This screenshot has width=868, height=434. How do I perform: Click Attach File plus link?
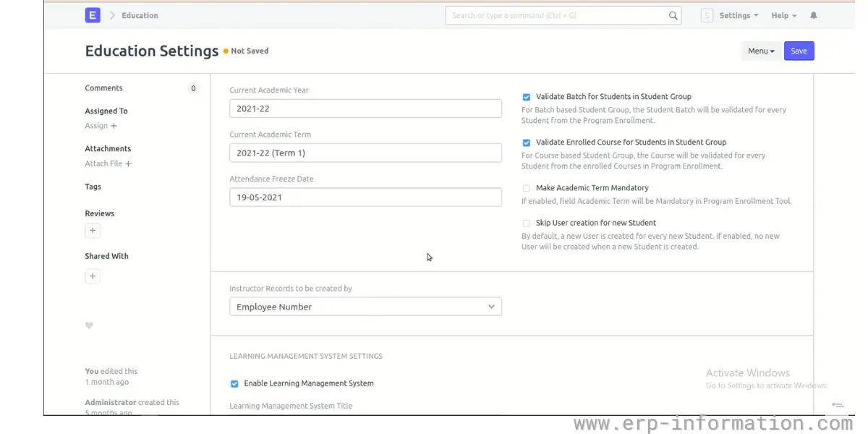(x=109, y=163)
